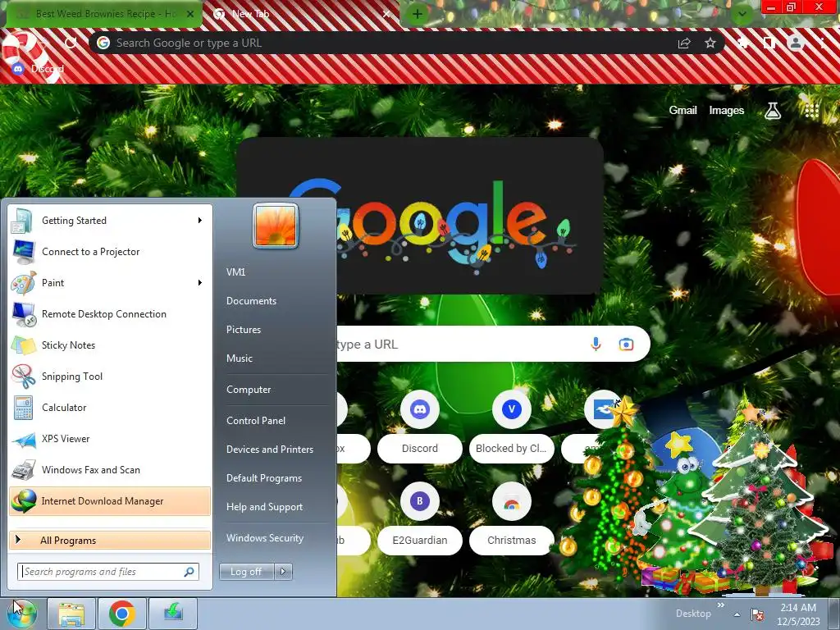Open Windows Security
The height and width of the screenshot is (630, 840).
click(x=265, y=538)
